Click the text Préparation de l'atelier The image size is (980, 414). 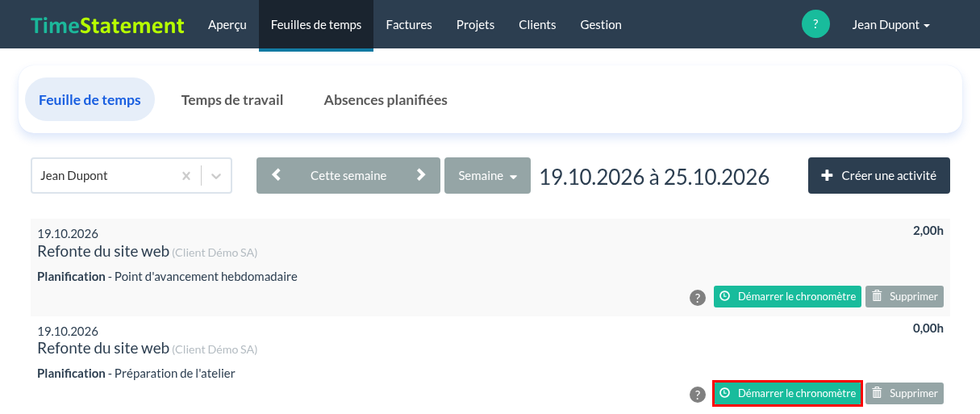click(175, 374)
